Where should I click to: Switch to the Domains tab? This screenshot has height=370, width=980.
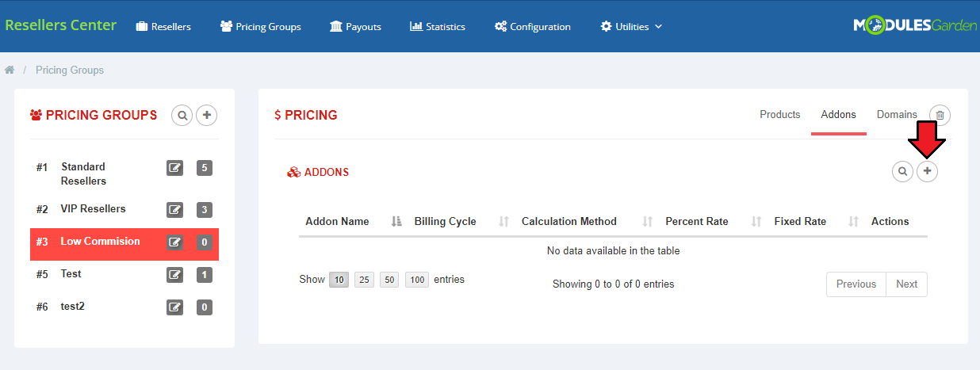click(x=897, y=115)
